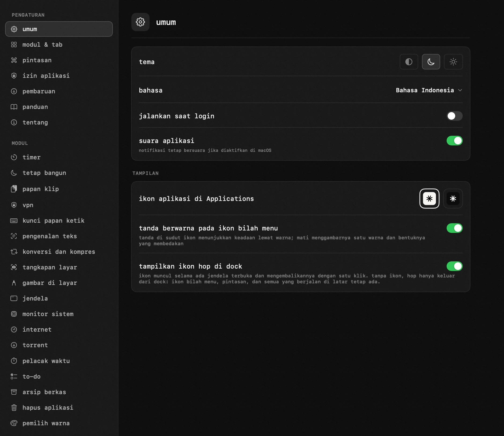
Task: Click the chevron beside Bahasa Indonesia
Action: [460, 90]
